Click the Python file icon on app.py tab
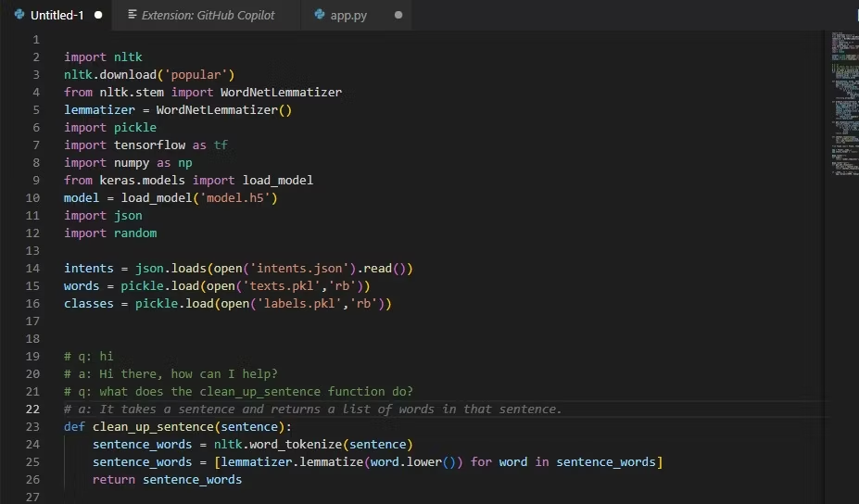The height and width of the screenshot is (504, 859). coord(320,15)
